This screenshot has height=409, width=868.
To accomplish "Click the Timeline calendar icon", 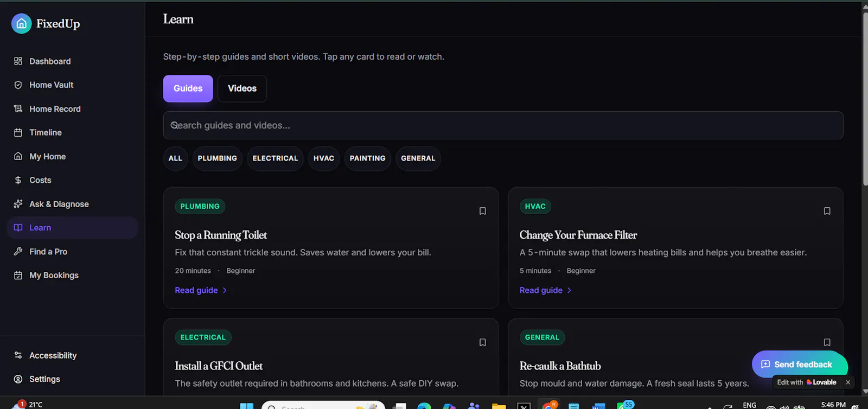I will coord(18,132).
